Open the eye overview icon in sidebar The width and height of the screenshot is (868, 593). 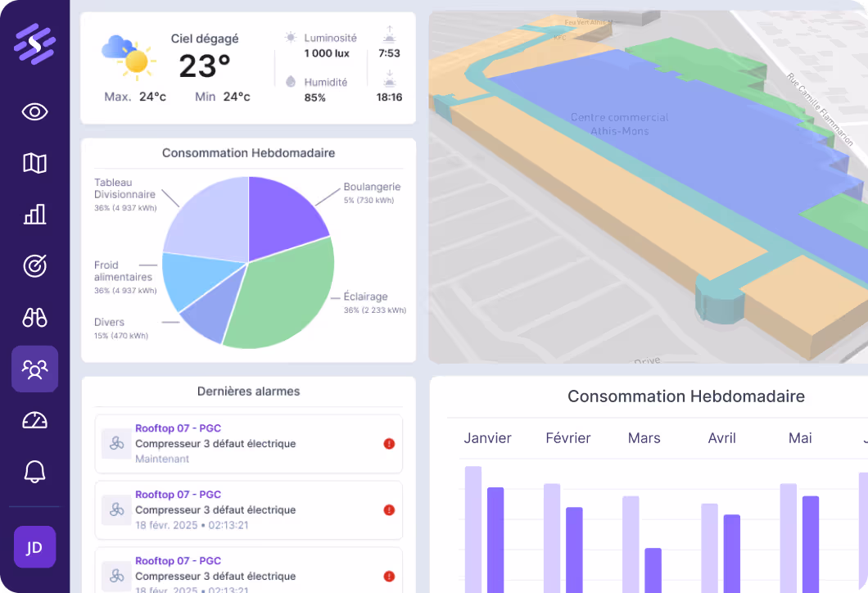pos(34,112)
